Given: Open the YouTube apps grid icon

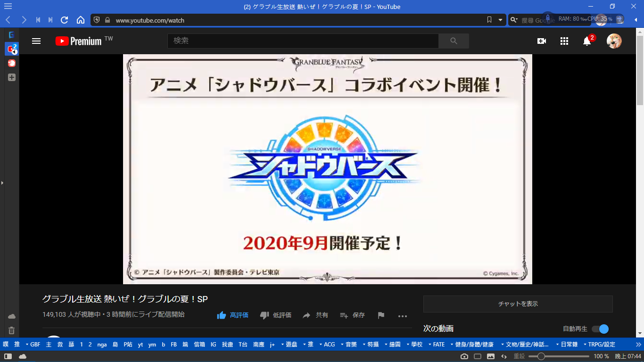Looking at the screenshot, I should click(x=564, y=41).
